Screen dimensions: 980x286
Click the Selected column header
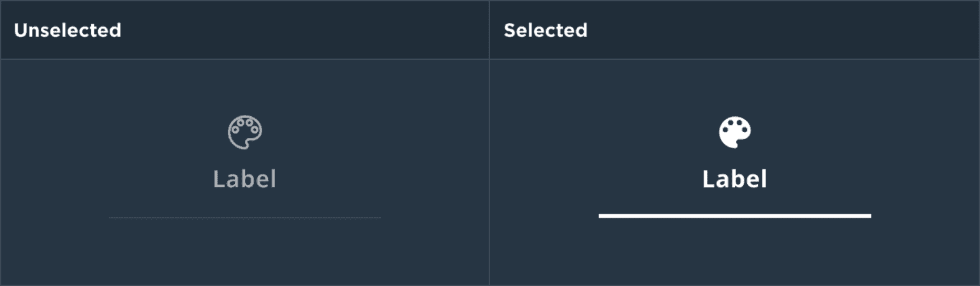[x=546, y=30]
